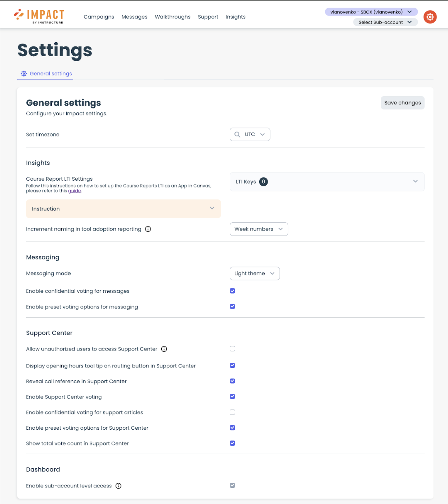Click the Save changes button
448x504 pixels.
click(x=402, y=103)
